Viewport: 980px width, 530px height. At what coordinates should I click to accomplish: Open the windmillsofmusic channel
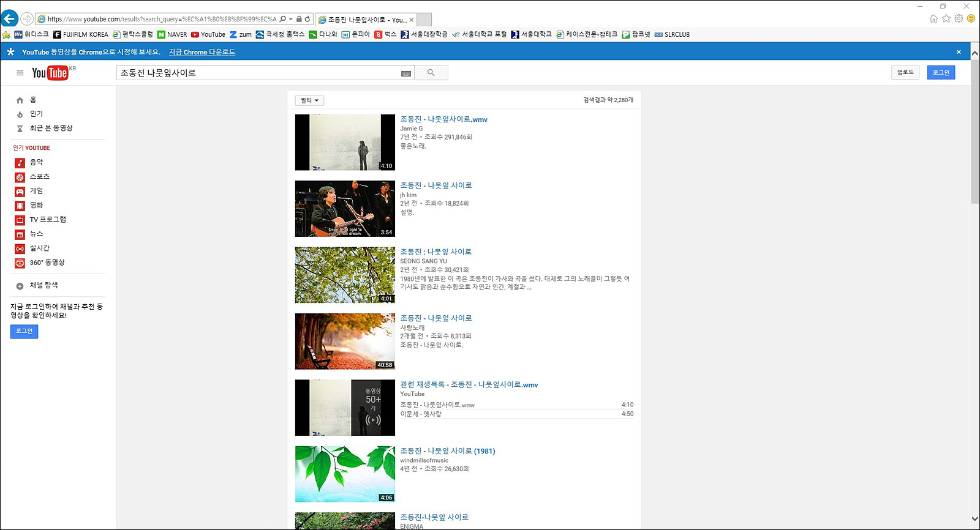[x=424, y=460]
